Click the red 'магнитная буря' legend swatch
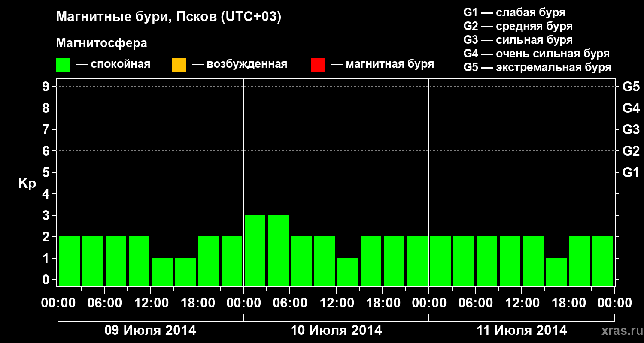 pyautogui.click(x=318, y=65)
